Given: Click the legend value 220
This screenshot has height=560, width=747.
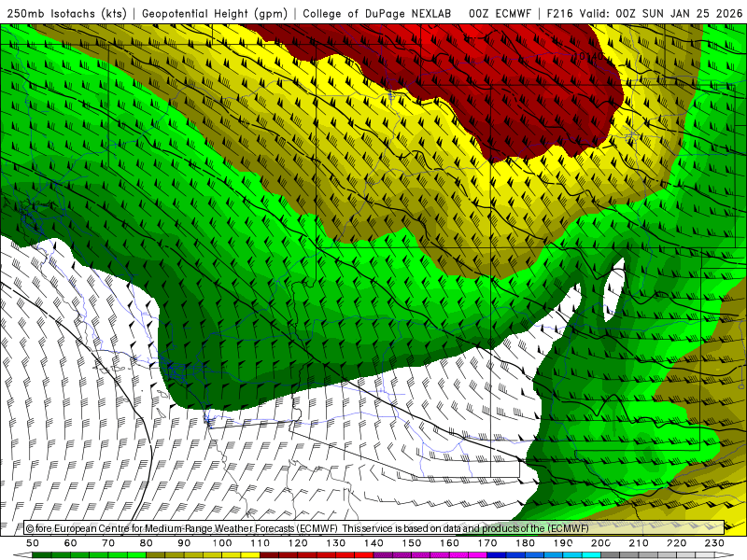Looking at the screenshot, I should (676, 543).
